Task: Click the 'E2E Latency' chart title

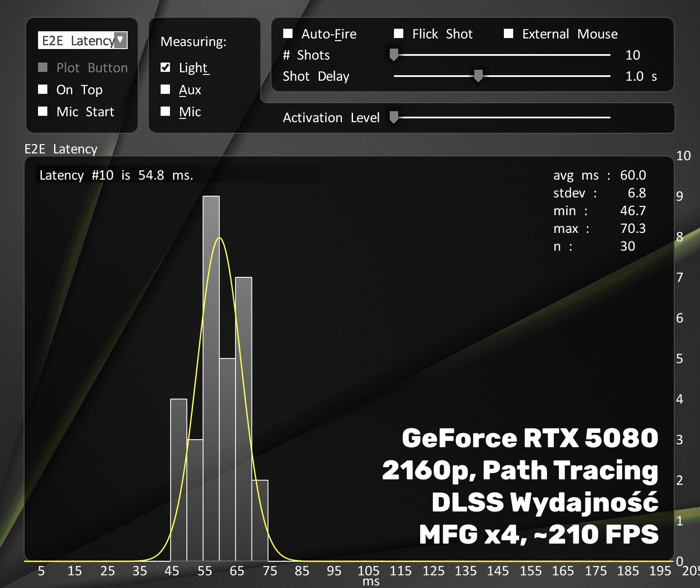Action: point(61,149)
